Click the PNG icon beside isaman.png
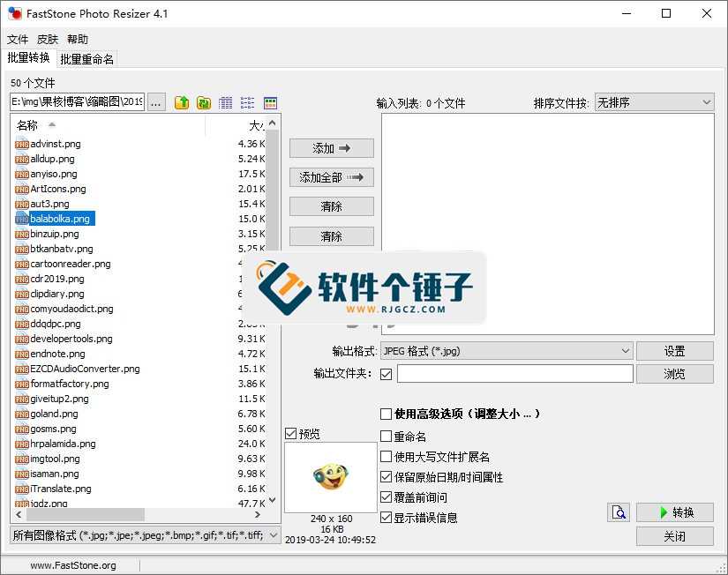Viewport: 728px width, 575px height. coord(22,474)
